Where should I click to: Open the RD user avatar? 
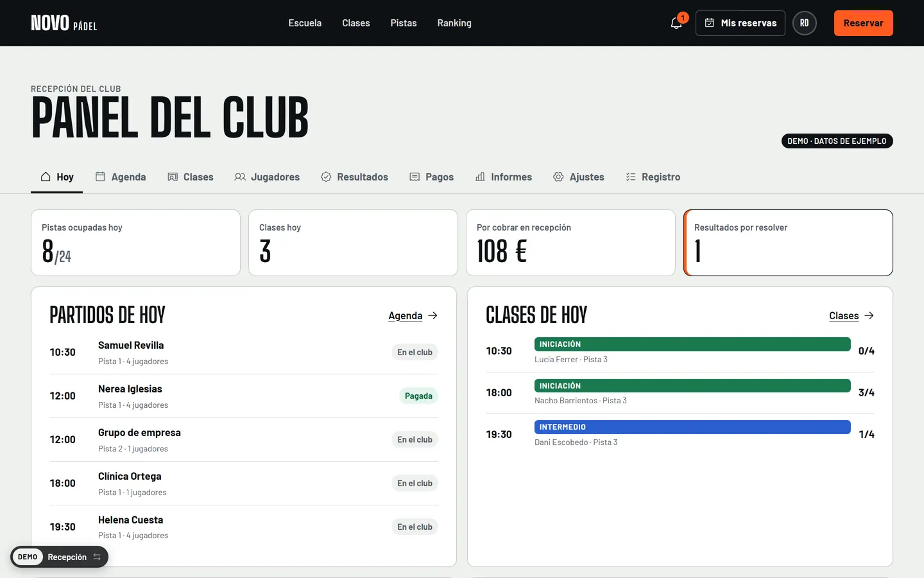pos(805,23)
